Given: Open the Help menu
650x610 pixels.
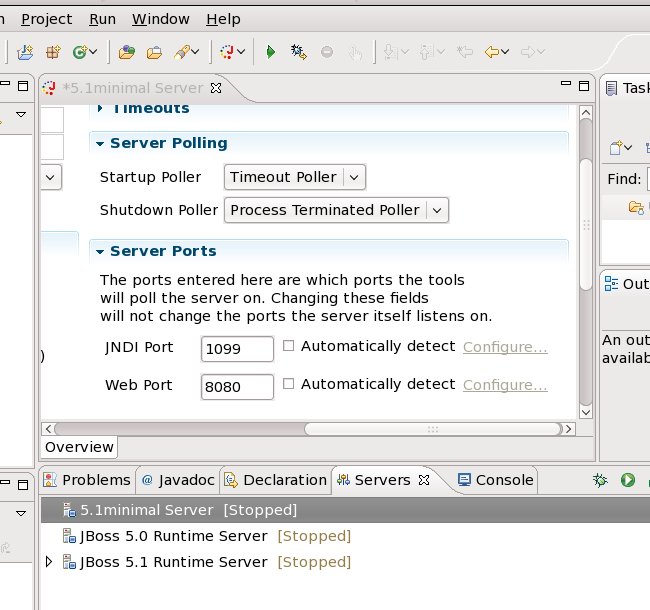Looking at the screenshot, I should coord(223,19).
